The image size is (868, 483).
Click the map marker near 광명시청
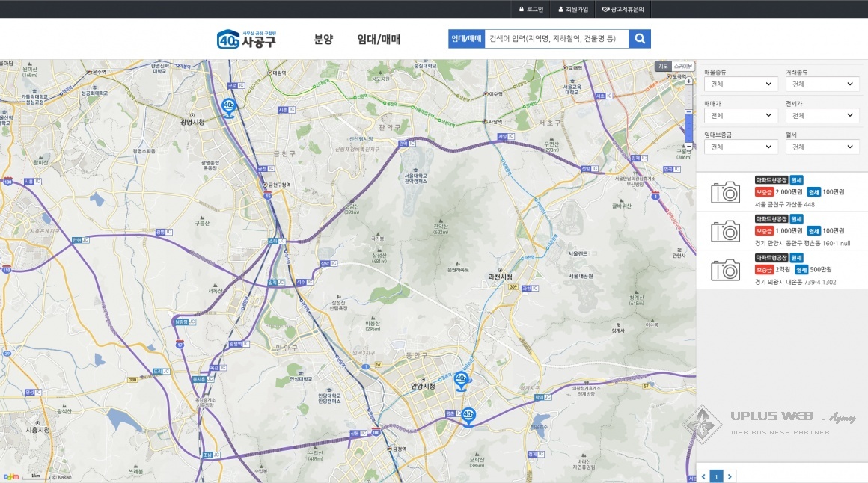click(x=228, y=108)
